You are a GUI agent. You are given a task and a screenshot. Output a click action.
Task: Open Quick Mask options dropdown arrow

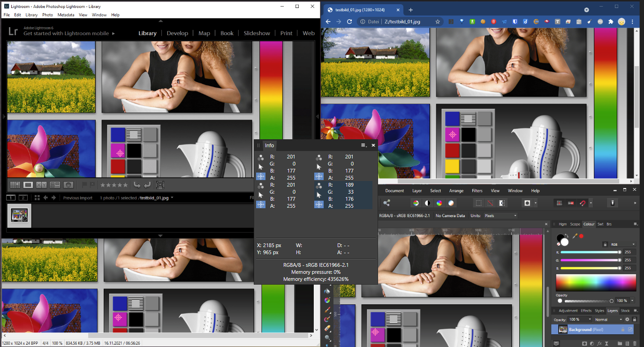coord(535,203)
